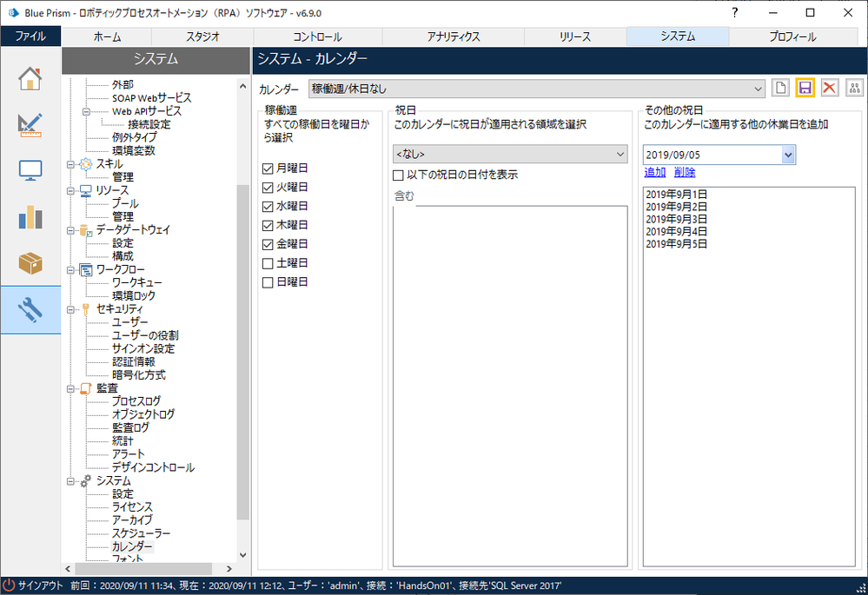
Task: Open help with the question mark icon
Action: tap(734, 13)
